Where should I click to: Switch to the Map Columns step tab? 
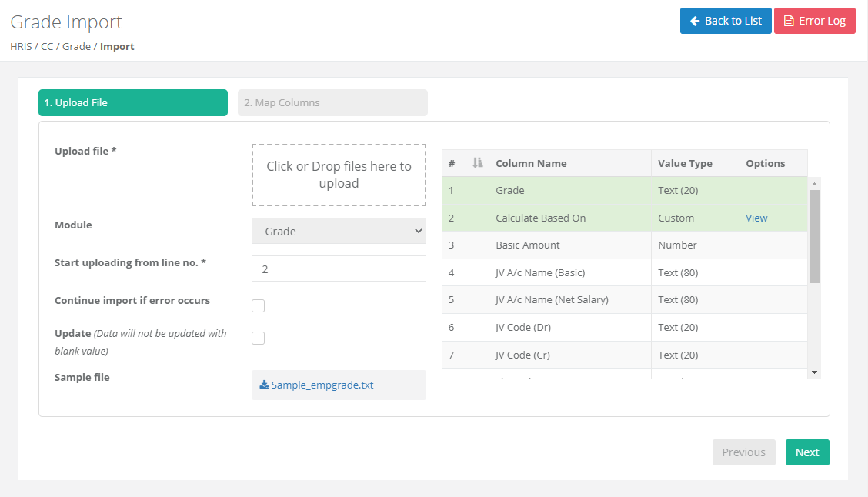click(x=332, y=103)
